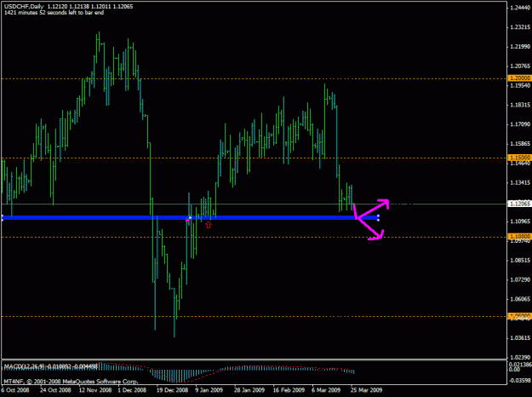532x397 pixels.
Task: Click the 1.07290 price axis value
Action: 520,279
